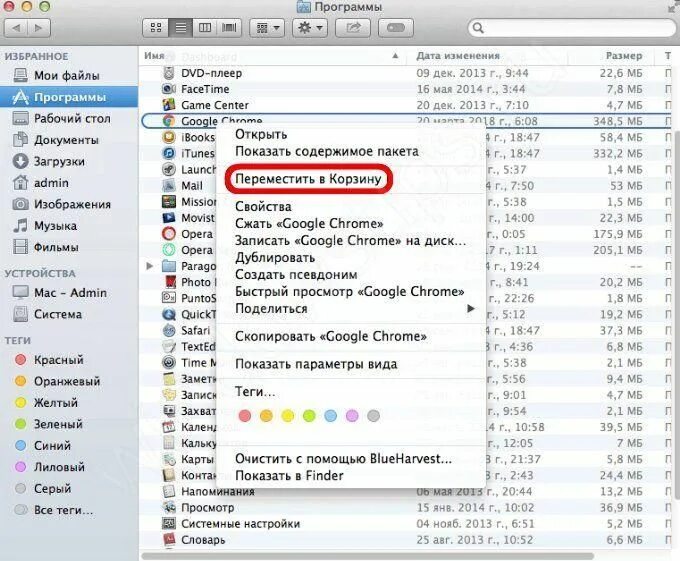Choose Показать в Finder
Screen dimensions: 680x561
coord(350,476)
